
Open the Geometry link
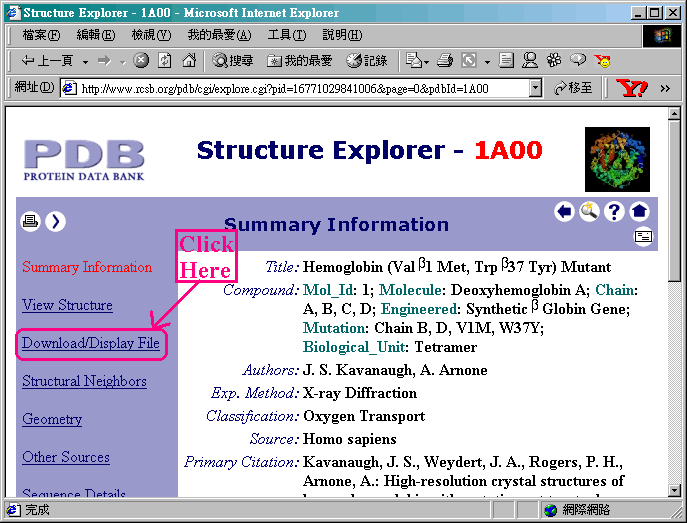pyautogui.click(x=52, y=419)
